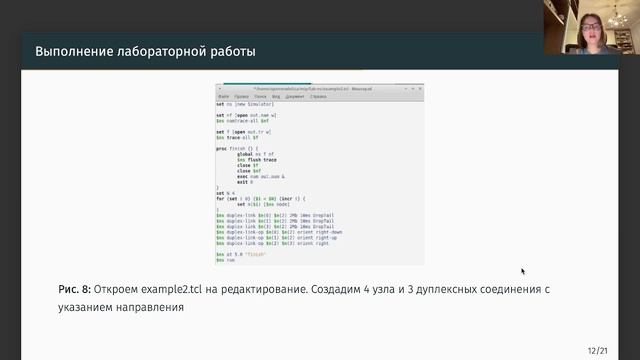Click the Mousepad title bar file path
This screenshot has height=360, width=640.
pyautogui.click(x=313, y=89)
